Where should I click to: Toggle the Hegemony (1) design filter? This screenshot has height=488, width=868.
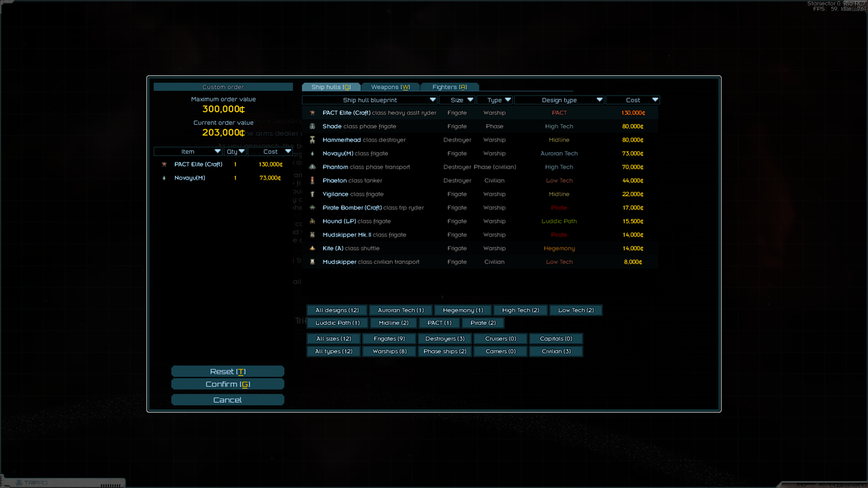coord(463,310)
